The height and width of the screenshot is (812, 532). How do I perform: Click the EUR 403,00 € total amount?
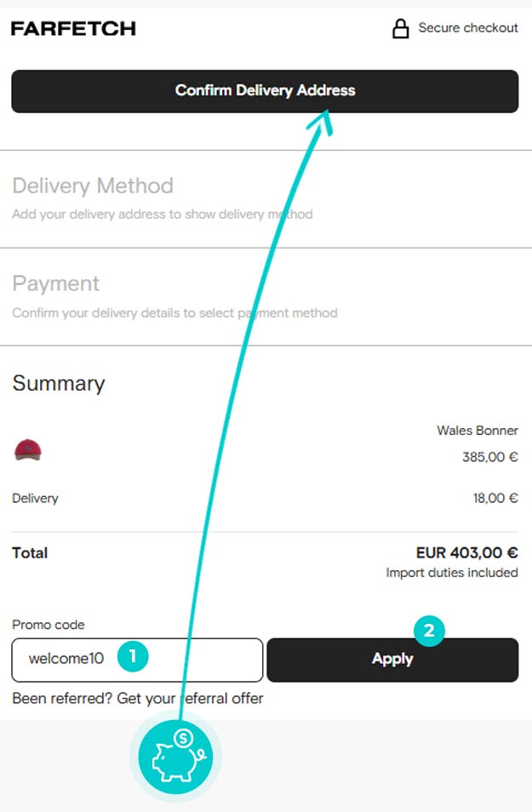466,552
